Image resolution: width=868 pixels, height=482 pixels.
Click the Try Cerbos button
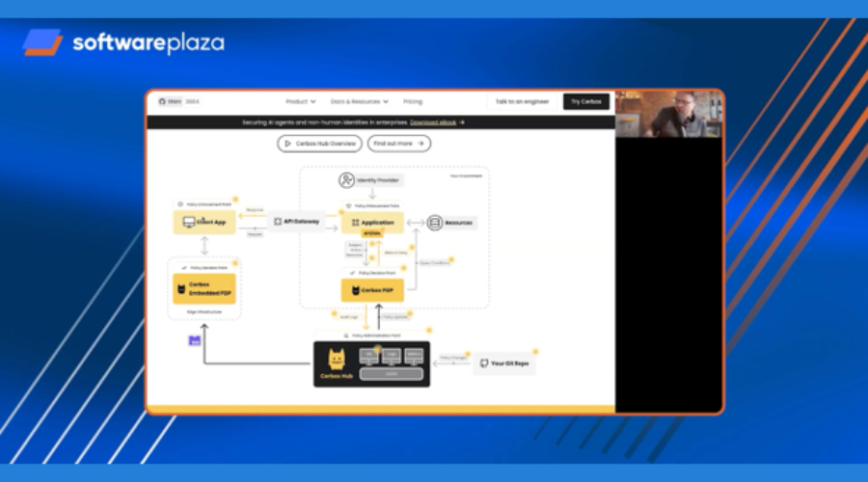pyautogui.click(x=586, y=101)
